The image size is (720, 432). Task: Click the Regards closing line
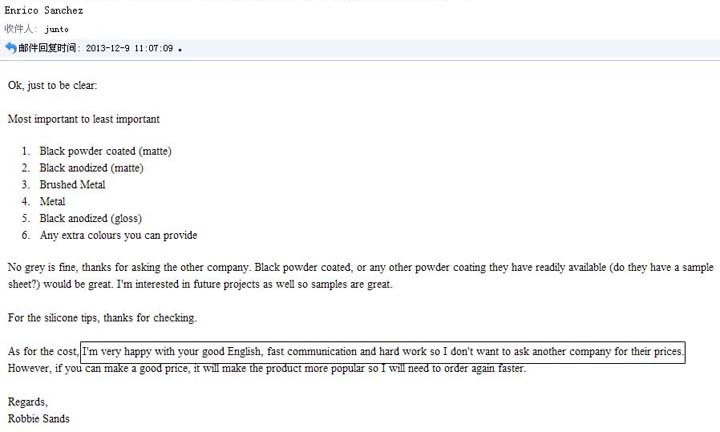point(28,402)
